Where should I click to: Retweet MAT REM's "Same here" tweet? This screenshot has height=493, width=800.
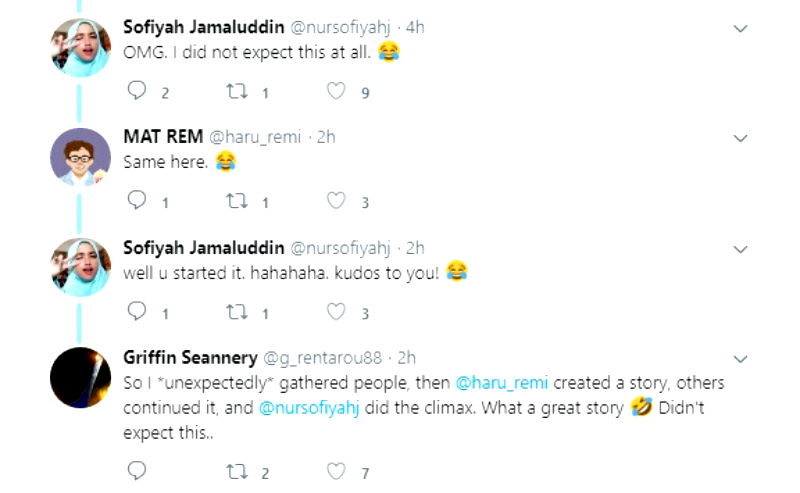point(236,201)
